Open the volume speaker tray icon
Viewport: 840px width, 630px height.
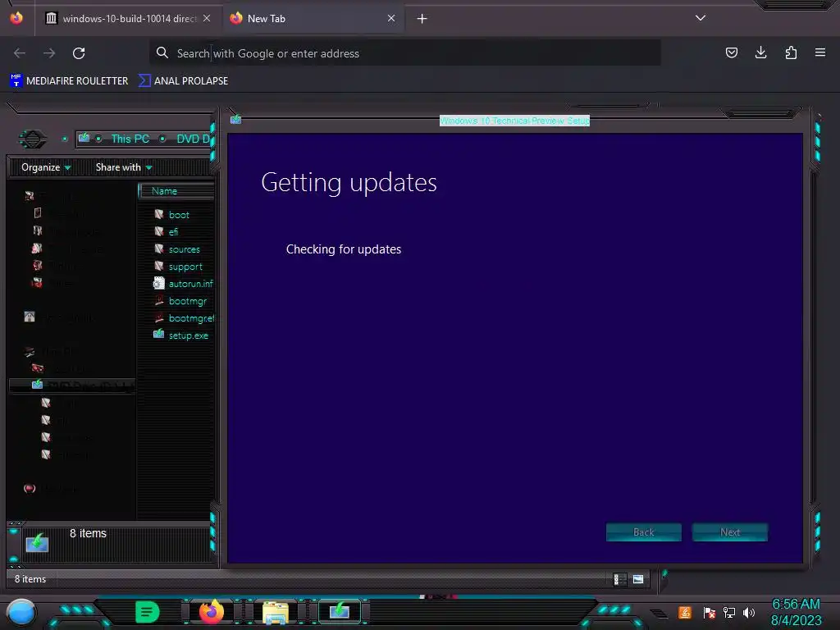[748, 612]
